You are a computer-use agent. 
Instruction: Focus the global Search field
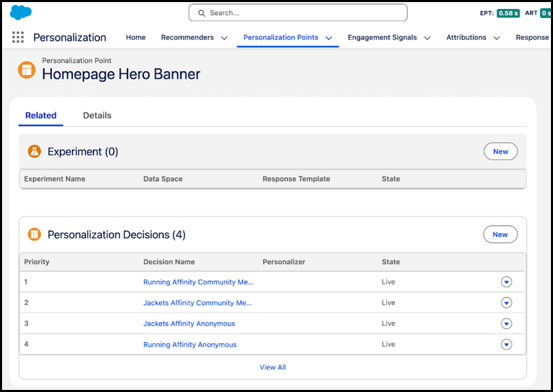coord(298,13)
